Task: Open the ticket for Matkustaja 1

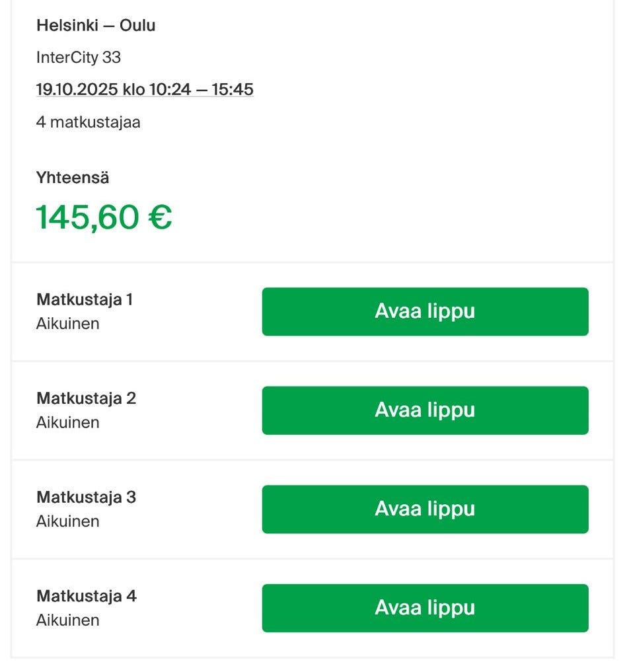Action: (425, 311)
